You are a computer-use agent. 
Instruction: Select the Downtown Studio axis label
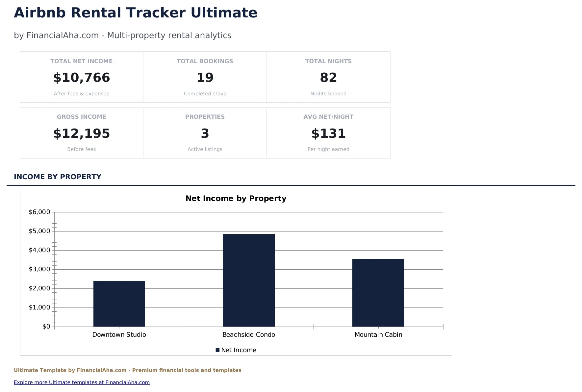[119, 334]
